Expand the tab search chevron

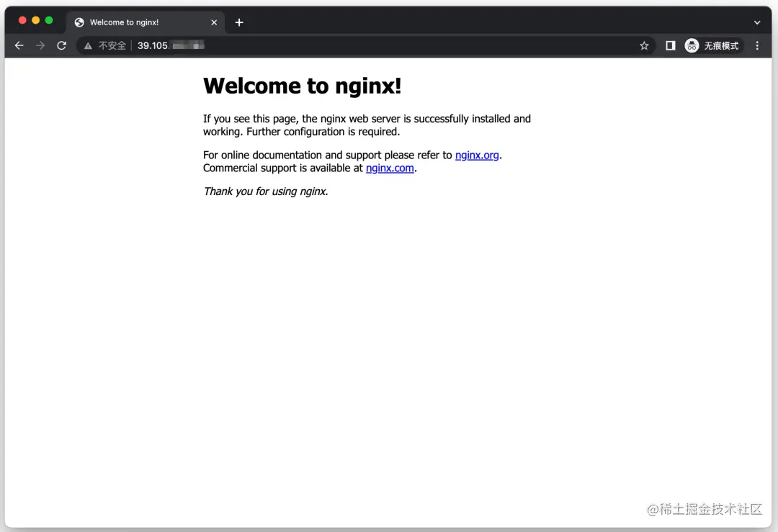tap(757, 22)
